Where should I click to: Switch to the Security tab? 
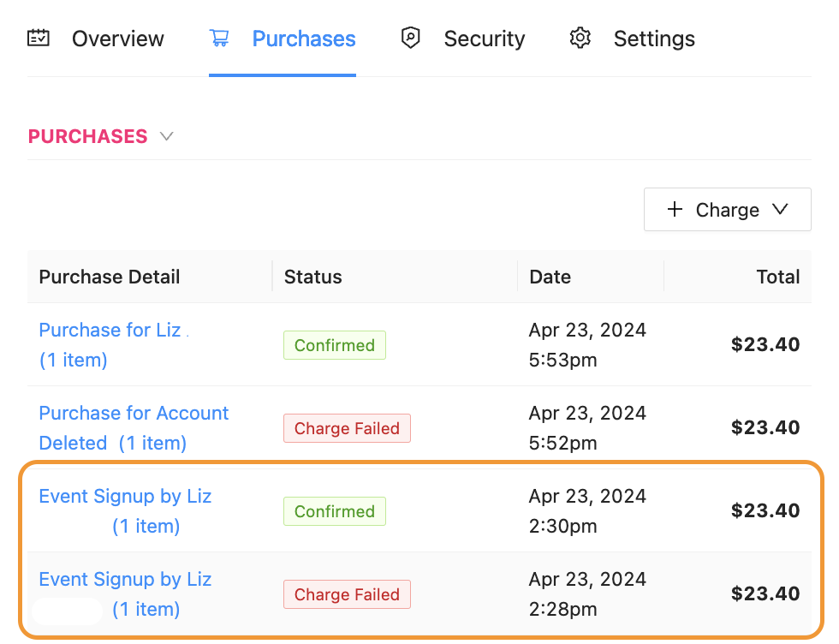tap(484, 39)
